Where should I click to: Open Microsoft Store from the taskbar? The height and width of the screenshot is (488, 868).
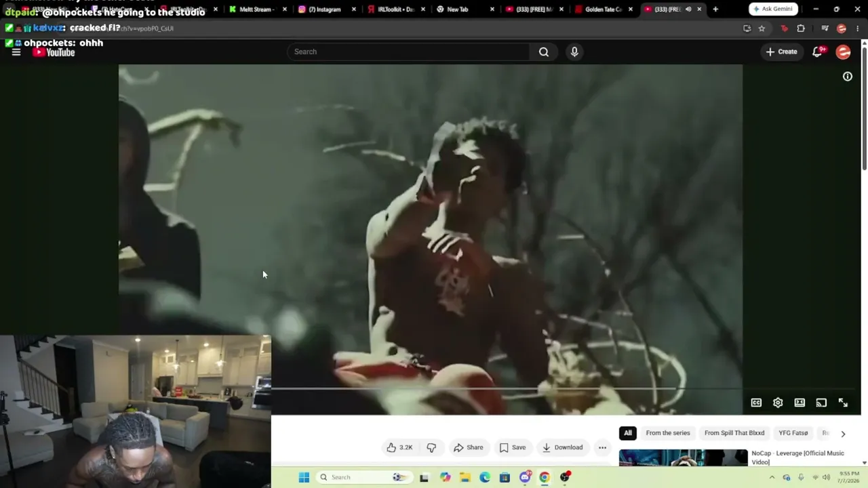click(505, 477)
